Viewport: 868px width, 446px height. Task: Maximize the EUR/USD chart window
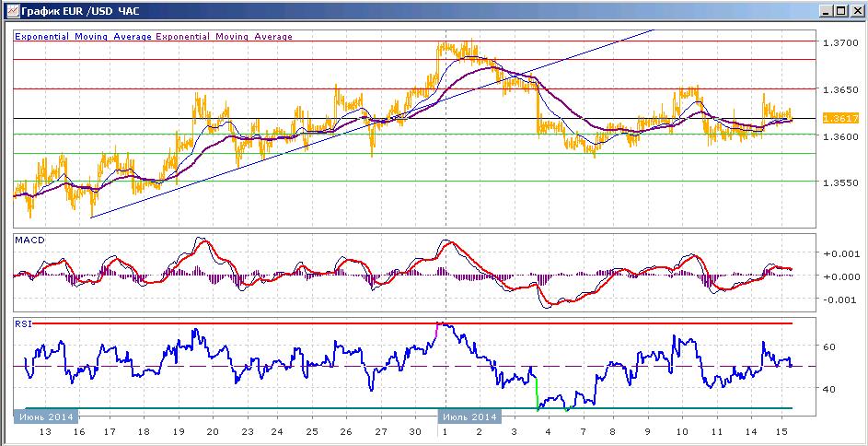(x=841, y=10)
